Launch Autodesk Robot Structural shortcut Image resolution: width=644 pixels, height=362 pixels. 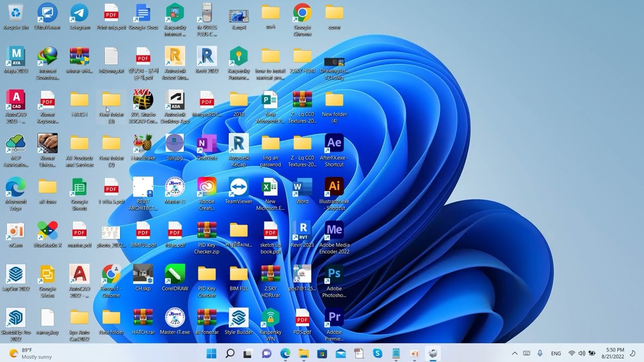(175, 64)
